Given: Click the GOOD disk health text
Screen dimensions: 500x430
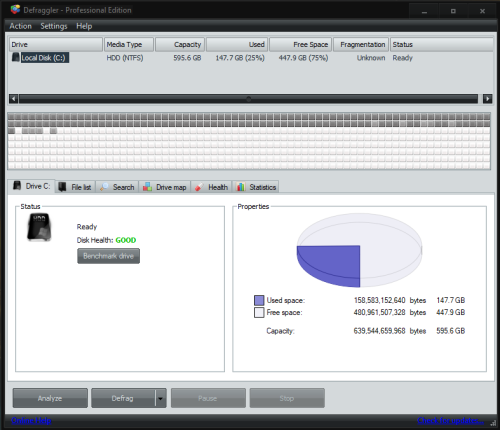Looking at the screenshot, I should coord(126,240).
